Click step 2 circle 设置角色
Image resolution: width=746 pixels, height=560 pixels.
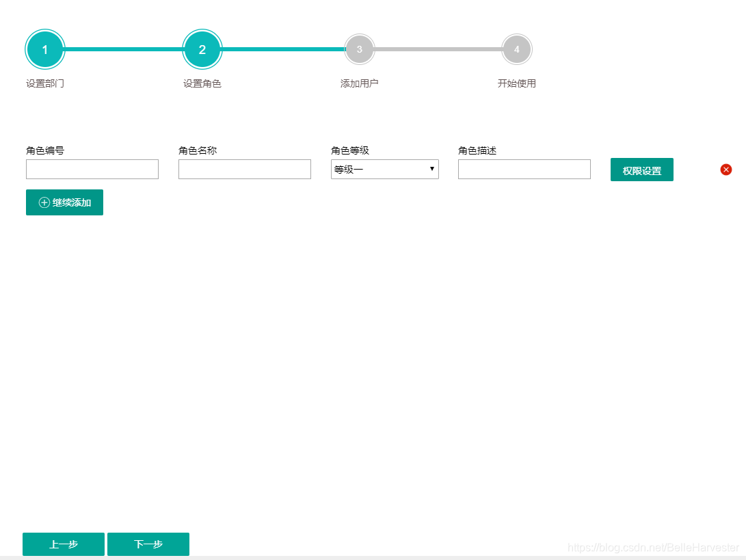click(x=202, y=49)
